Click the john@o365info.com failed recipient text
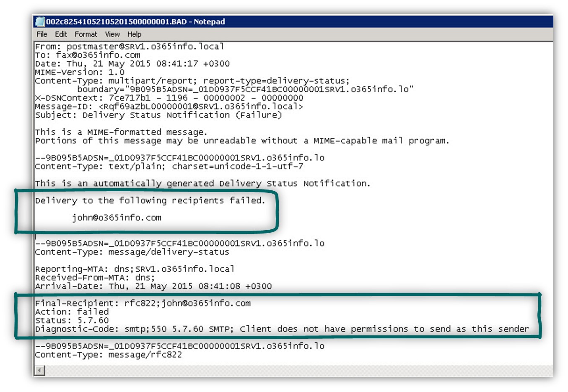 (117, 218)
